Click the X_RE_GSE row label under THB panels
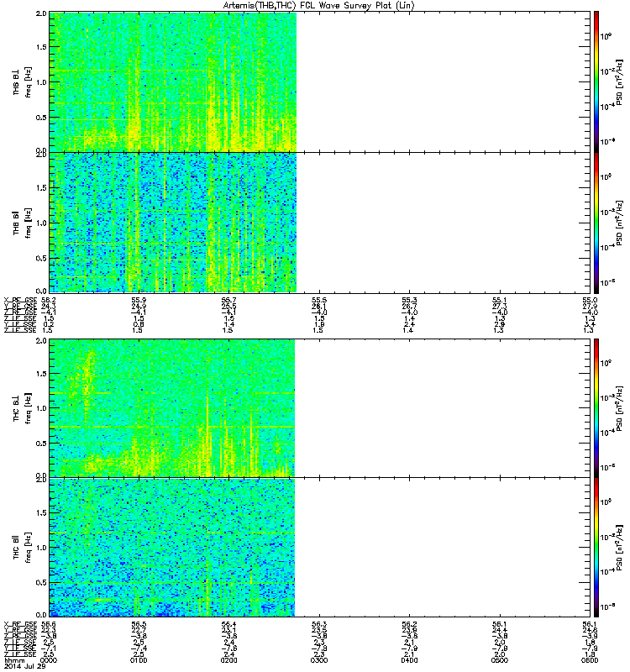Screen dimensions: 630x672 (20, 300)
